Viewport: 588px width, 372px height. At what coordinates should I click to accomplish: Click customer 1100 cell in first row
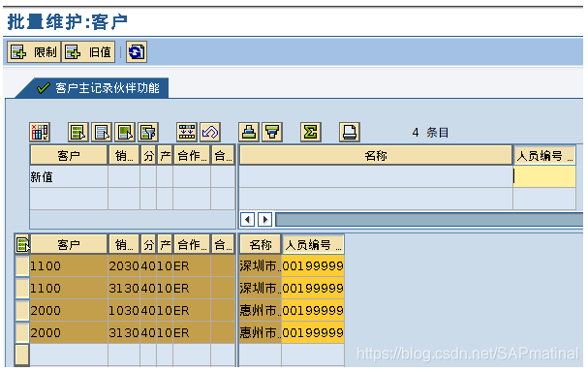click(x=69, y=265)
